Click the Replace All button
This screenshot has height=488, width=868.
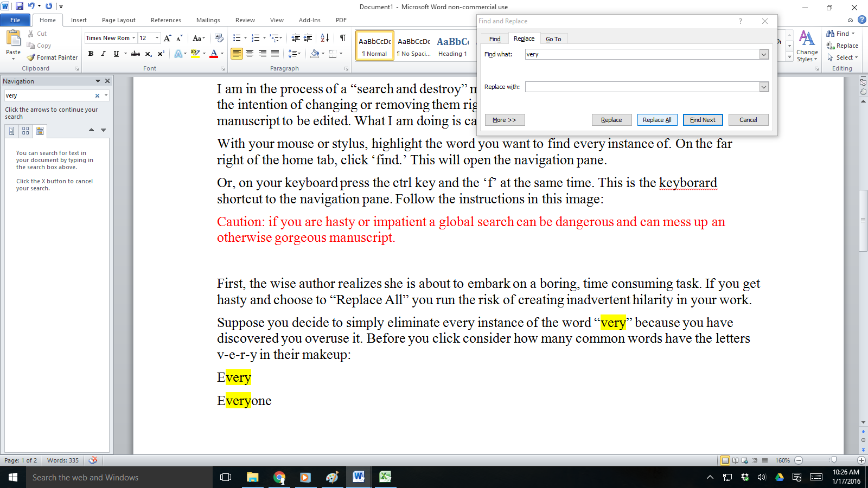tap(657, 120)
